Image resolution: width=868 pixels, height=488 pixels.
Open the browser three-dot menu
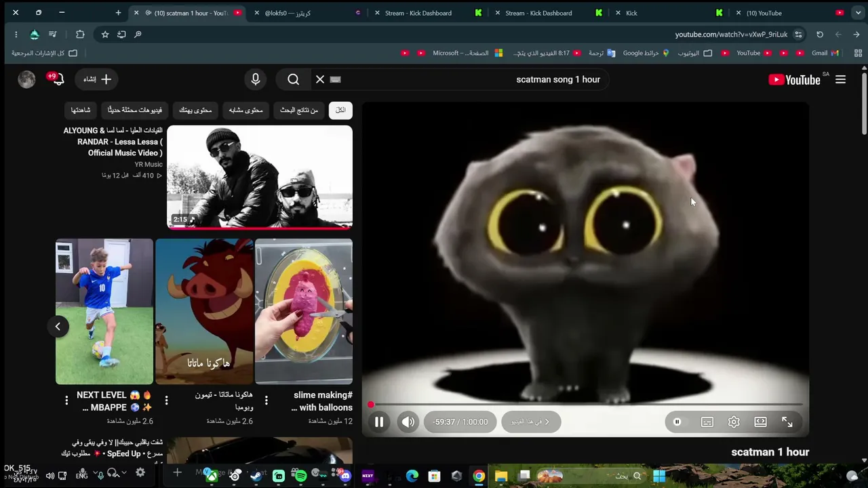click(16, 35)
